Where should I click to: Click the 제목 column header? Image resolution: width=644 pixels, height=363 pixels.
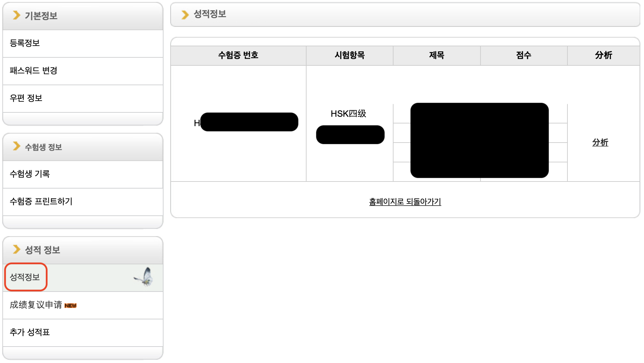click(436, 55)
